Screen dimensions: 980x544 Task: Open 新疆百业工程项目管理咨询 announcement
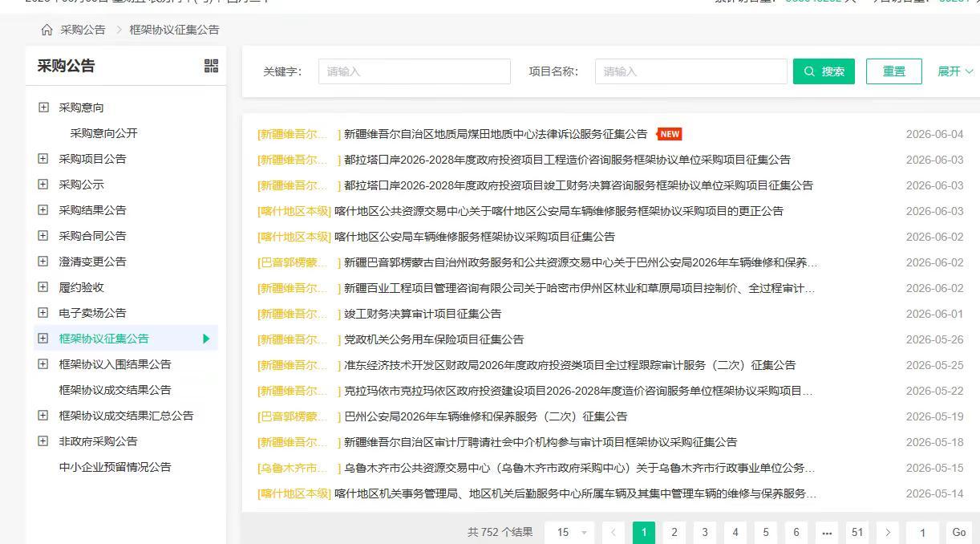tap(580, 288)
